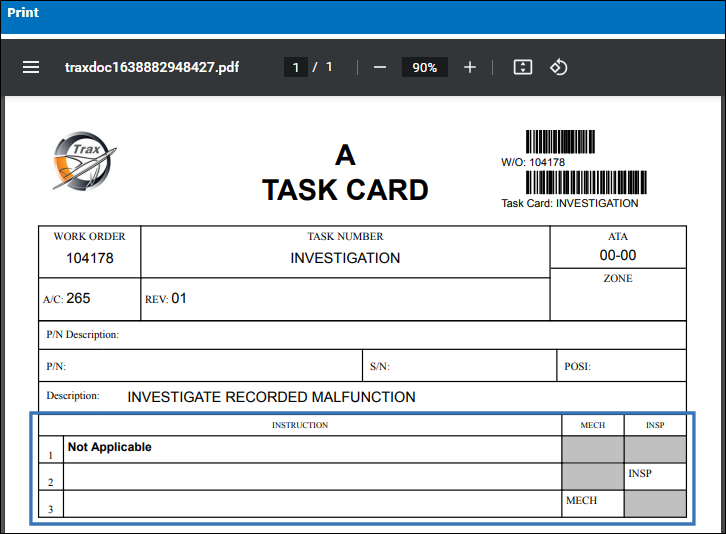Click the REV: 01 text
This screenshot has width=726, height=534.
pyautogui.click(x=165, y=299)
